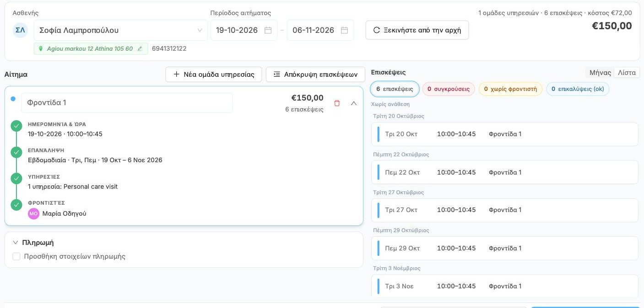The image size is (644, 308).
Task: Filter by 0 συγκρούσεις chip
Action: point(449,89)
